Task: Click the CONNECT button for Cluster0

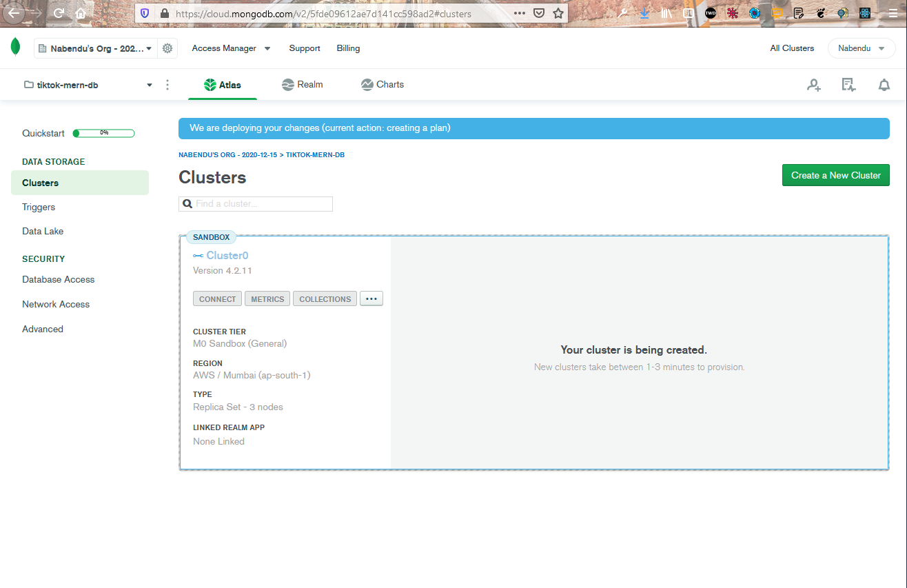Action: tap(217, 299)
